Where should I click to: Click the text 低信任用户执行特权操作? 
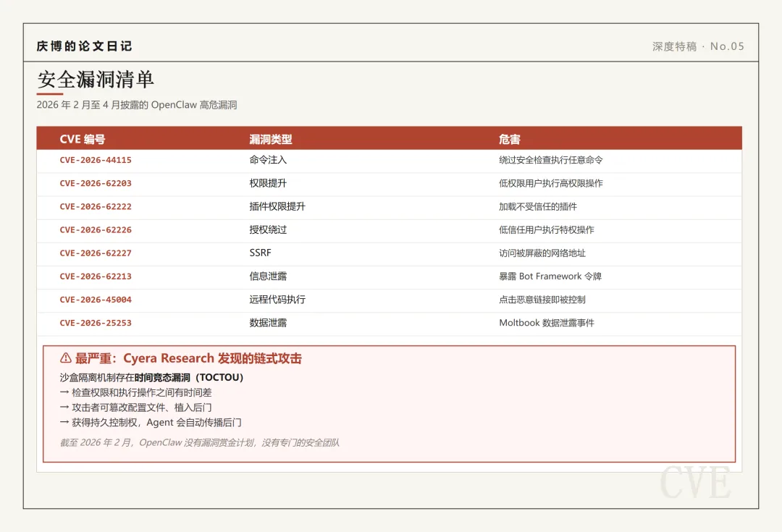coord(547,230)
